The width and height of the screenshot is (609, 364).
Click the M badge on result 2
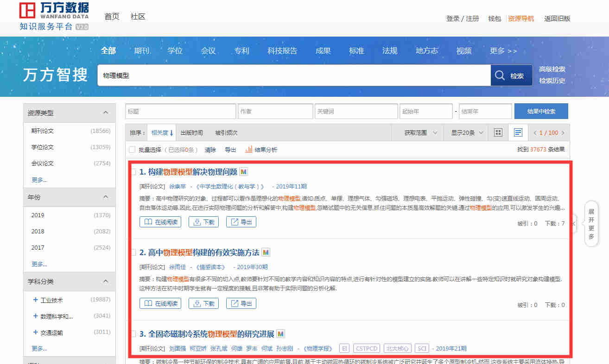pyautogui.click(x=266, y=252)
